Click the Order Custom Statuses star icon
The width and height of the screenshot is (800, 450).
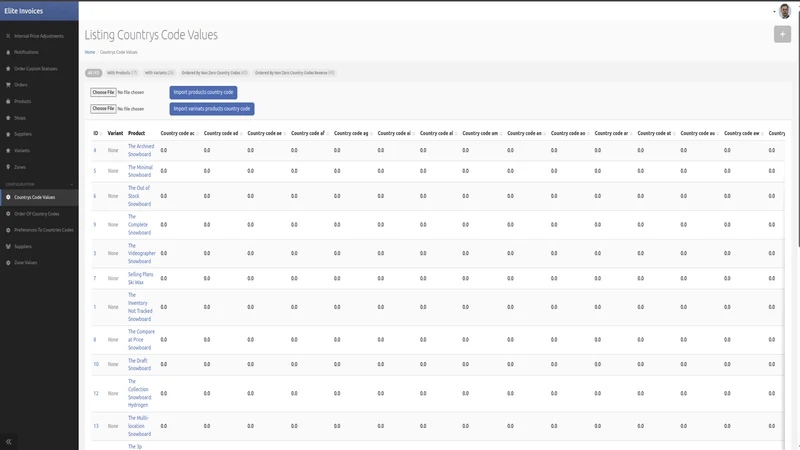pyautogui.click(x=8, y=69)
